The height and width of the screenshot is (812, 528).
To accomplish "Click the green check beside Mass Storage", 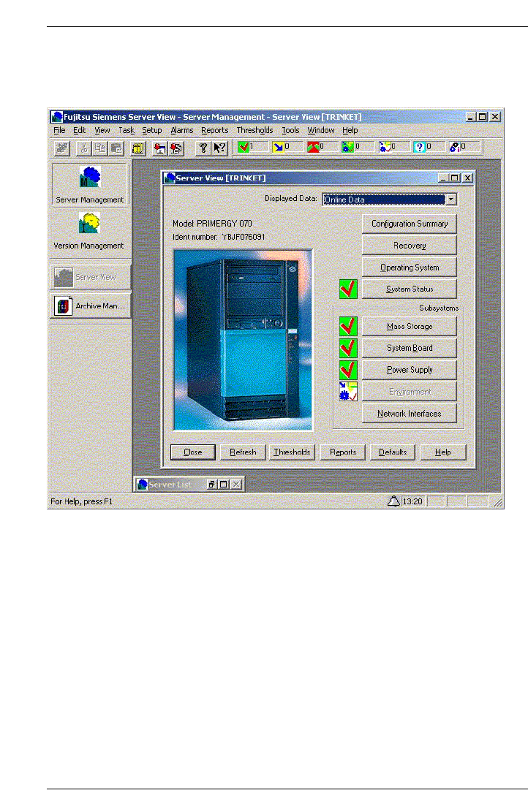I will pyautogui.click(x=348, y=326).
